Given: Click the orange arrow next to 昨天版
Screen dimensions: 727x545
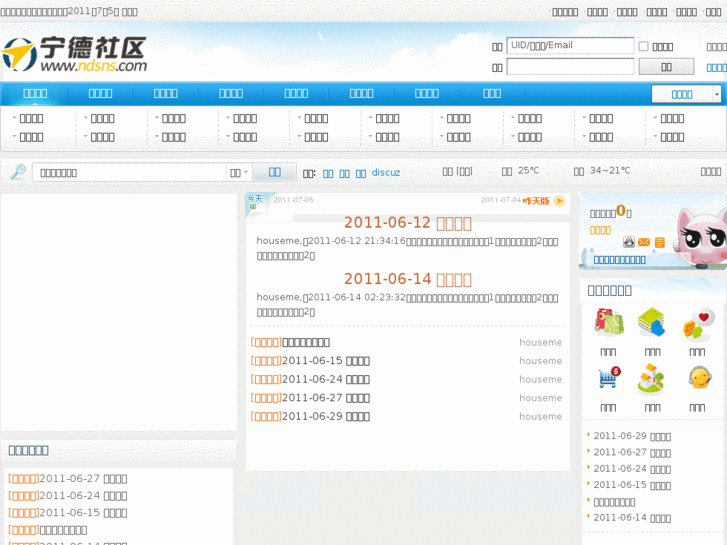Looking at the screenshot, I should click(559, 201).
